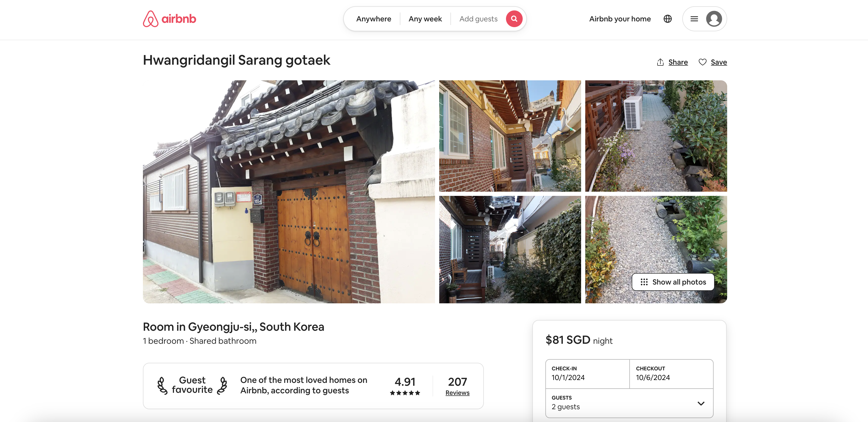Select the Any week search option
This screenshot has height=422, width=868.
(425, 19)
